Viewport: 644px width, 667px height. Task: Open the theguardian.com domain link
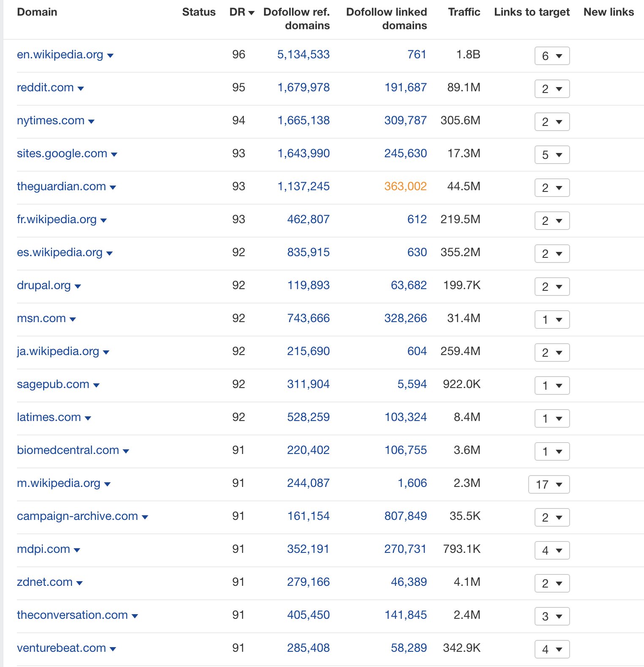[x=61, y=186]
